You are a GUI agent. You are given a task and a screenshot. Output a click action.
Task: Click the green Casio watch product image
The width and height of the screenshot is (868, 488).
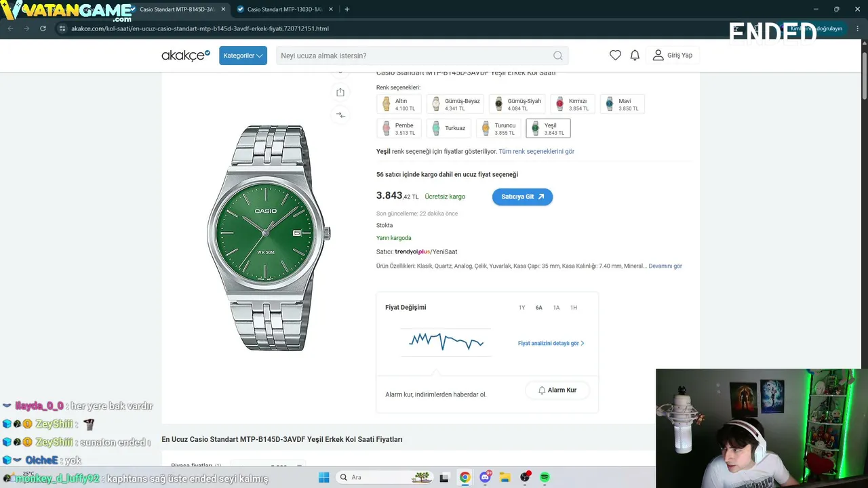click(268, 237)
